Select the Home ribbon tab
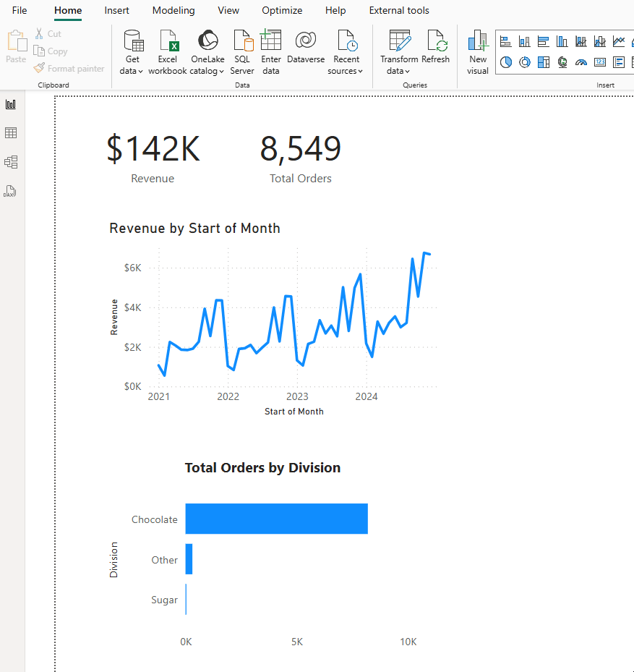Image resolution: width=634 pixels, height=672 pixels. 68,10
